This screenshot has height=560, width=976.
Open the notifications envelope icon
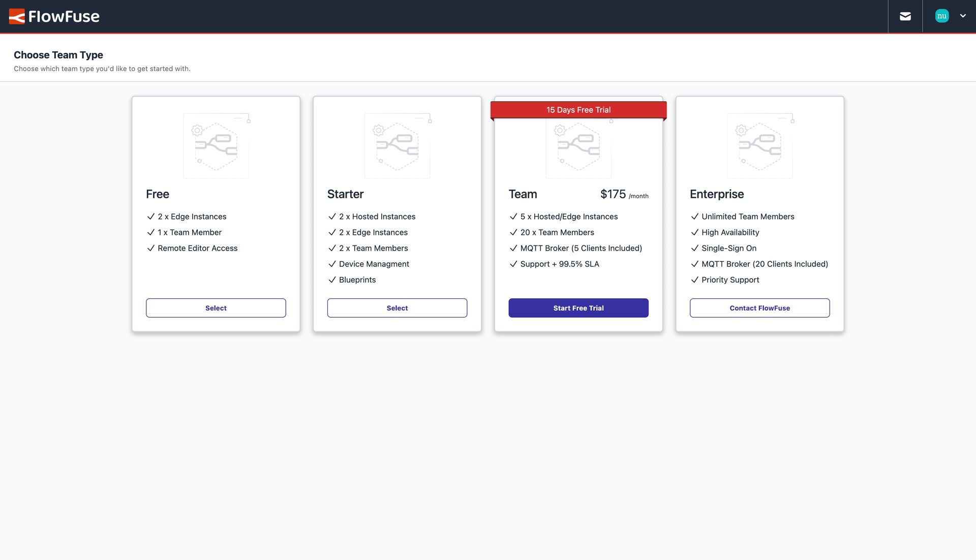905,16
